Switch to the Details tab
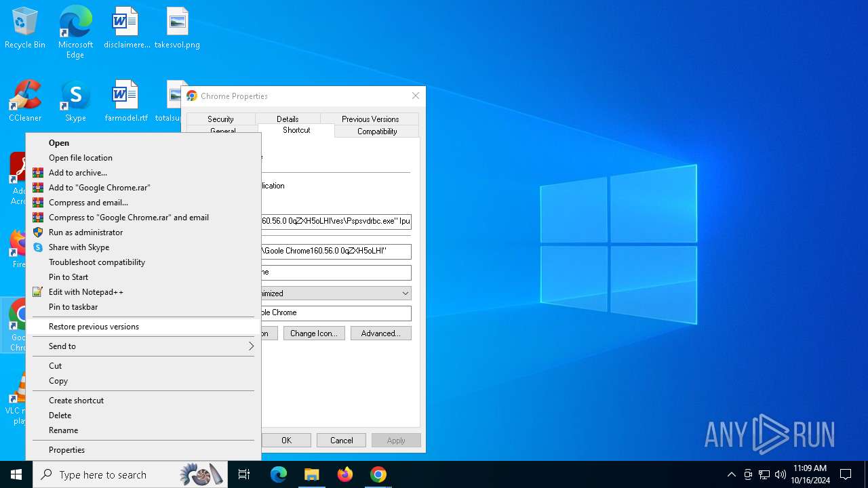This screenshot has width=868, height=488. [288, 119]
